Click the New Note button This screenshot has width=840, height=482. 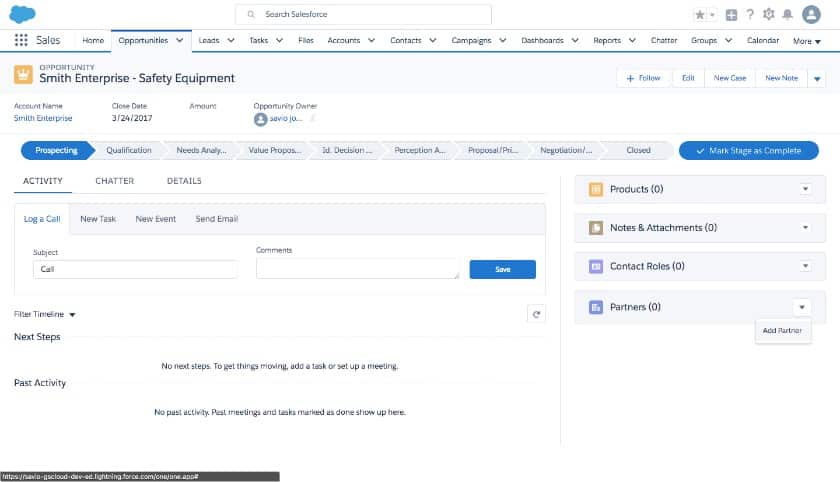point(781,78)
